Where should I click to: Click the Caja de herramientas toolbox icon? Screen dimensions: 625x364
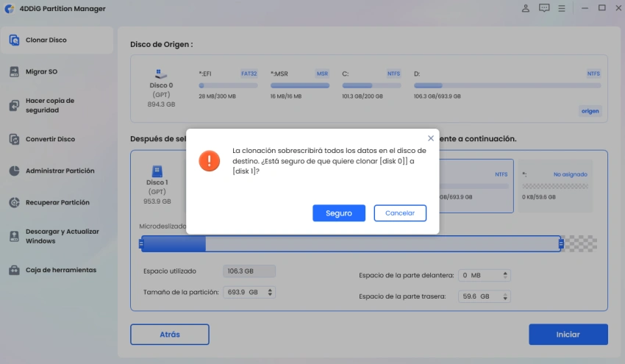pyautogui.click(x=15, y=270)
